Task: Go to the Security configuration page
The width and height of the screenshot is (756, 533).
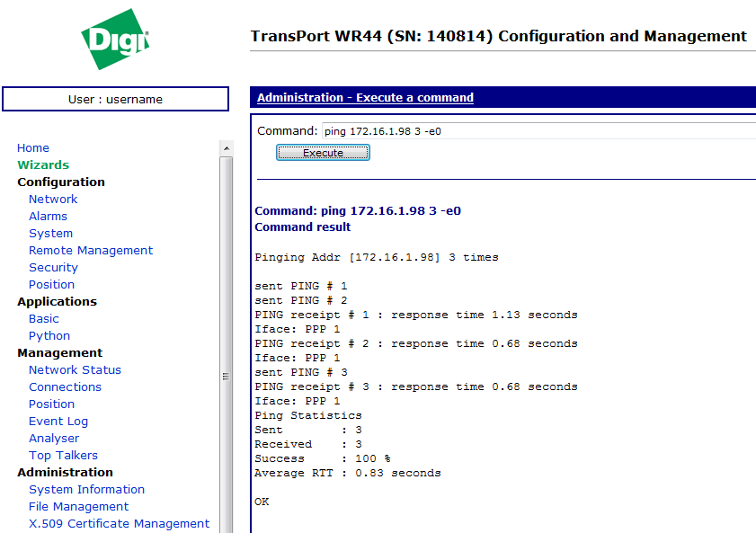Action: pos(53,268)
